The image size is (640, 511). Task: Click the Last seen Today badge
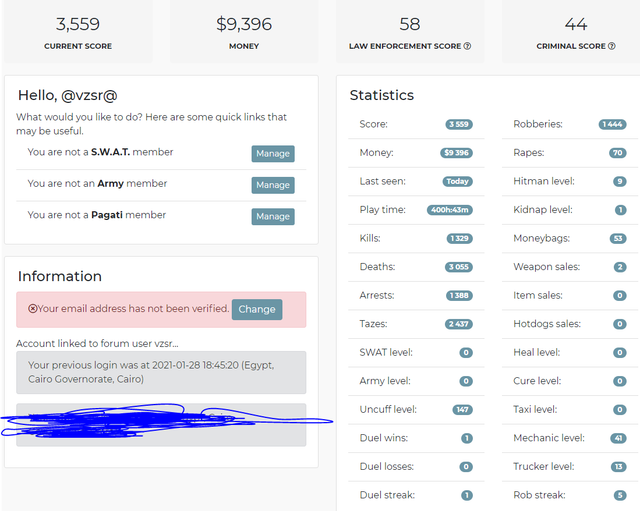click(x=458, y=182)
